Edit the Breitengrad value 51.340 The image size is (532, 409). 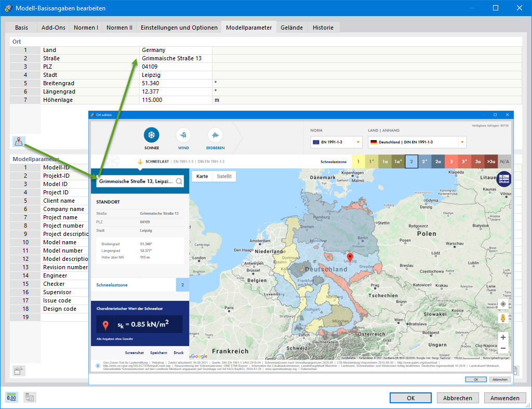(x=176, y=83)
